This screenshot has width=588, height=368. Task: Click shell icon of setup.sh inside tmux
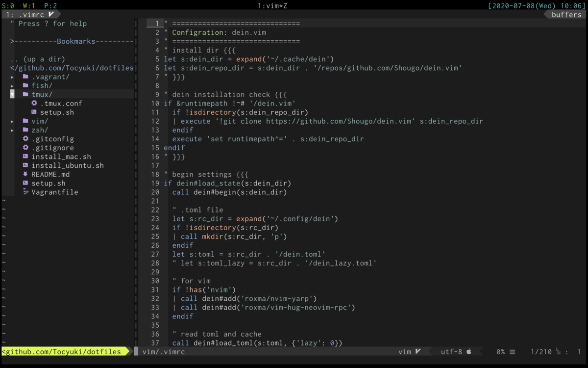[34, 112]
